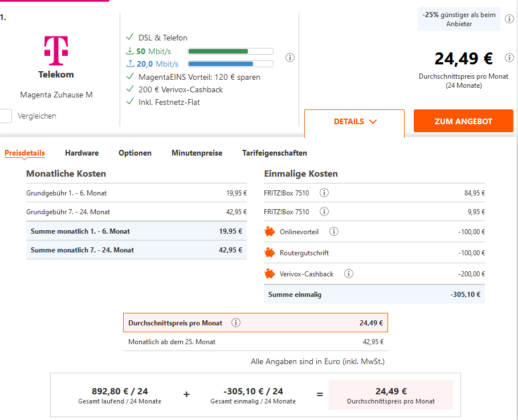
Task: Click the Einmalige Kosten heading
Action: [x=301, y=173]
